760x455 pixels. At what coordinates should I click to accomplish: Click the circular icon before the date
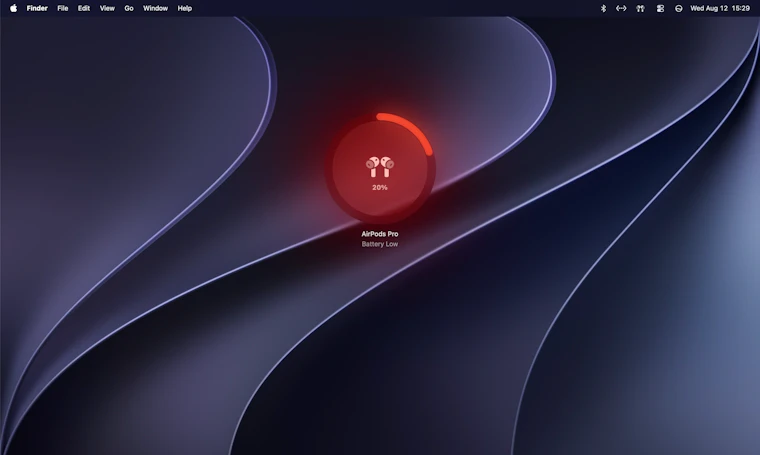[679, 8]
